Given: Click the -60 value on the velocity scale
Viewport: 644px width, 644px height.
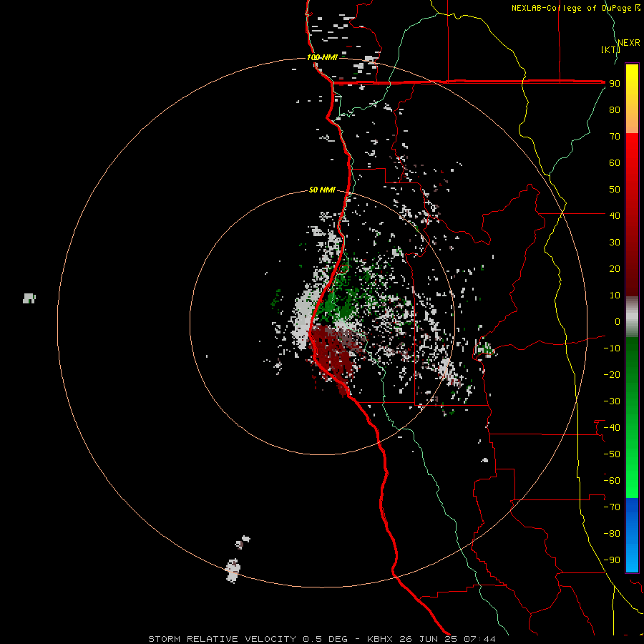Looking at the screenshot, I should [612, 481].
